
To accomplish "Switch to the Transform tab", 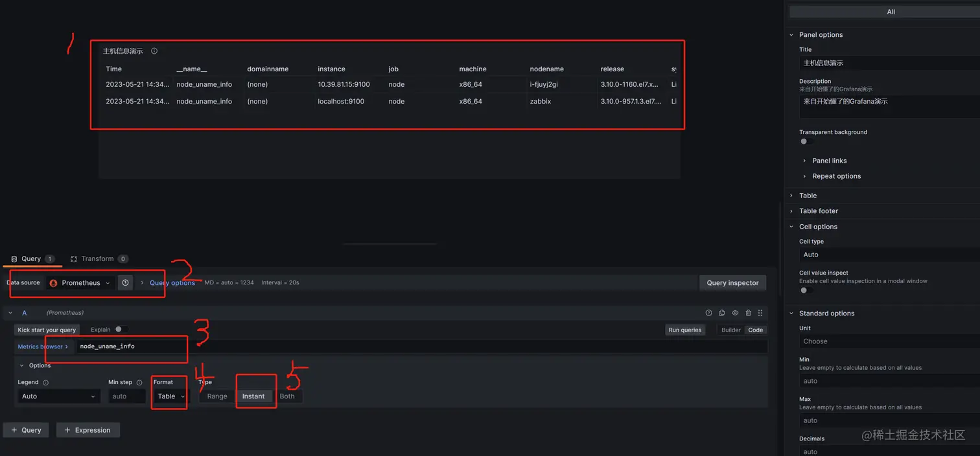I will [x=99, y=259].
